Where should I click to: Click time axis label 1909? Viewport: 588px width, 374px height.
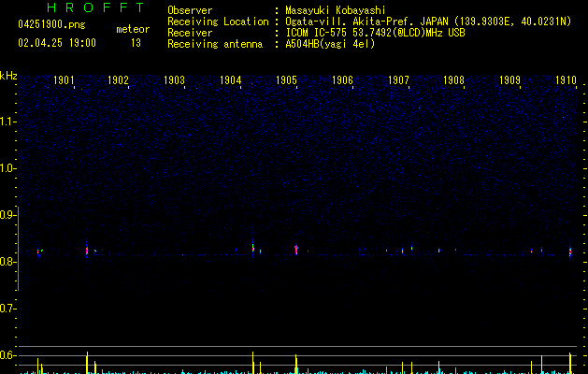coord(510,80)
